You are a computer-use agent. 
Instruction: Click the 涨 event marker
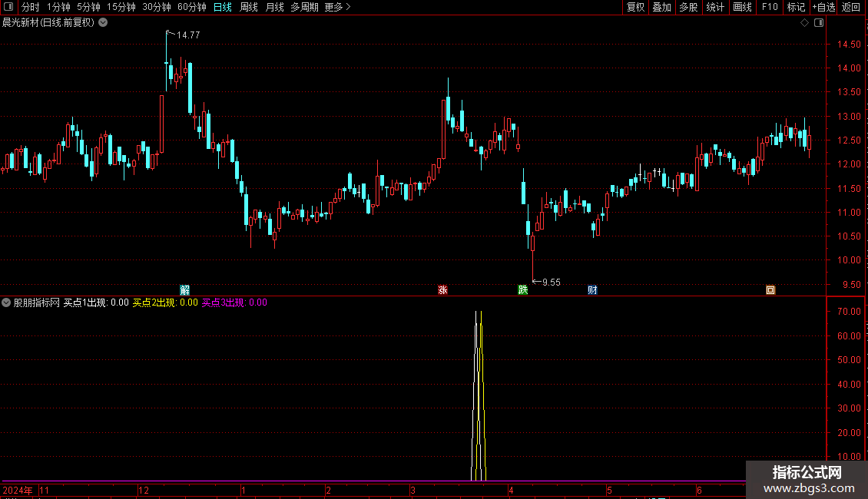(443, 290)
